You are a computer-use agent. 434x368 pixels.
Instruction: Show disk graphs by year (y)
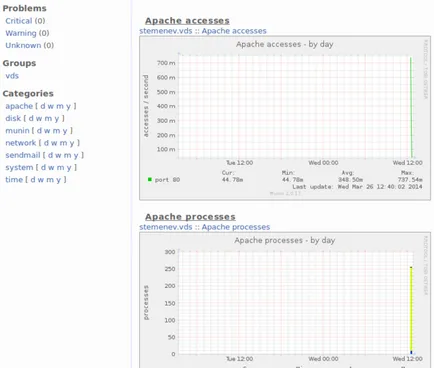(57, 119)
